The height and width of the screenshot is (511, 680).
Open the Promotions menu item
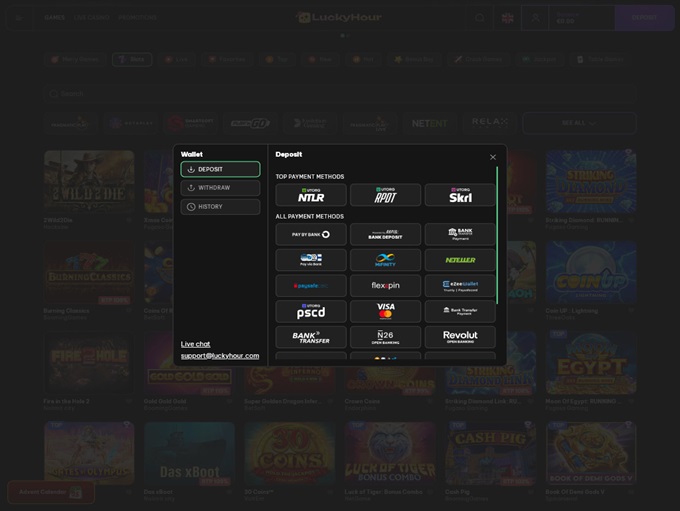(137, 18)
